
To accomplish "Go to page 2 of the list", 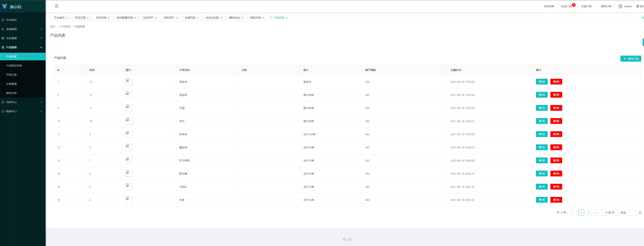I will pos(589,213).
